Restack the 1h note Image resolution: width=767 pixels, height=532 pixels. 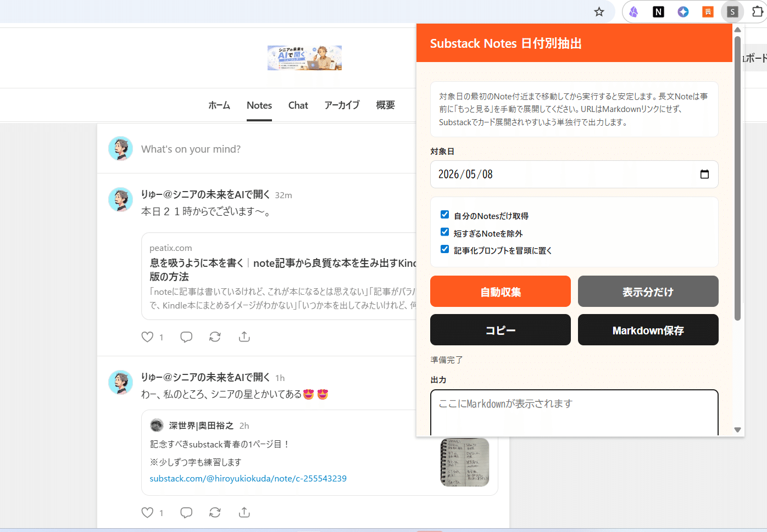click(215, 512)
